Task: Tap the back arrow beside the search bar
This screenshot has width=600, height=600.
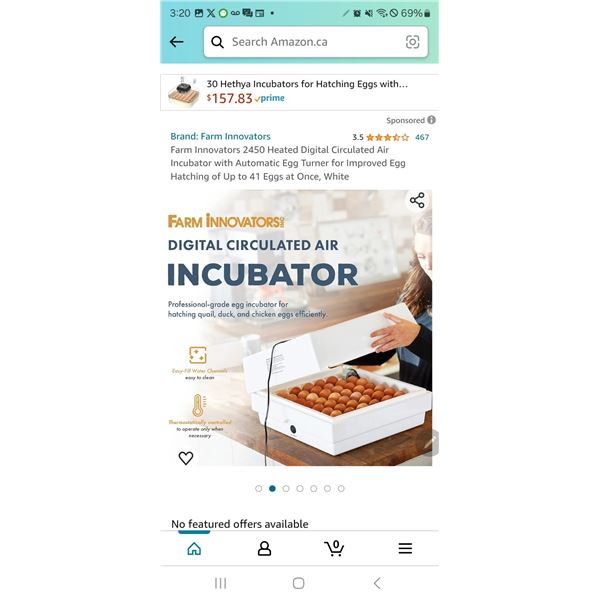Action: 176,42
